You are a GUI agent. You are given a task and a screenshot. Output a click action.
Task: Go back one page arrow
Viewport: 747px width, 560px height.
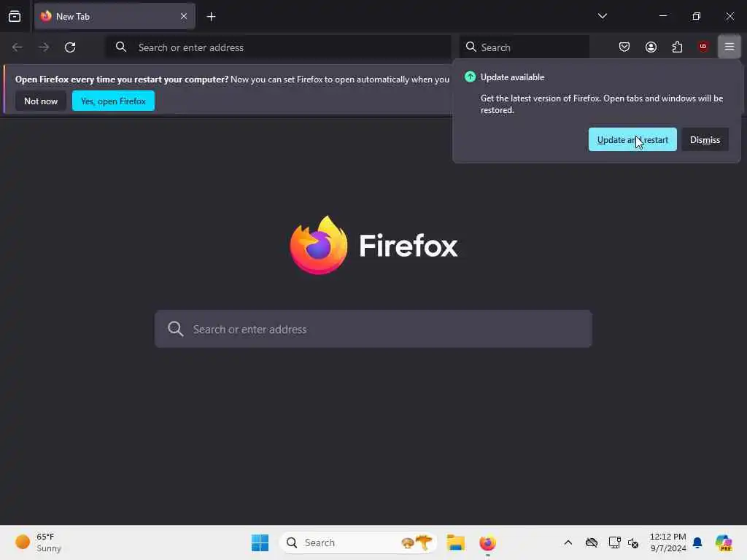pyautogui.click(x=18, y=47)
